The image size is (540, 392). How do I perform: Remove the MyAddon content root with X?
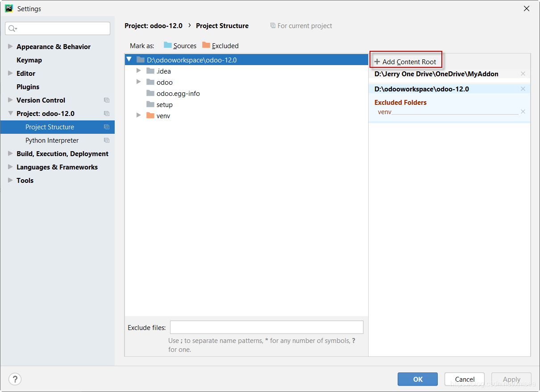pos(523,74)
